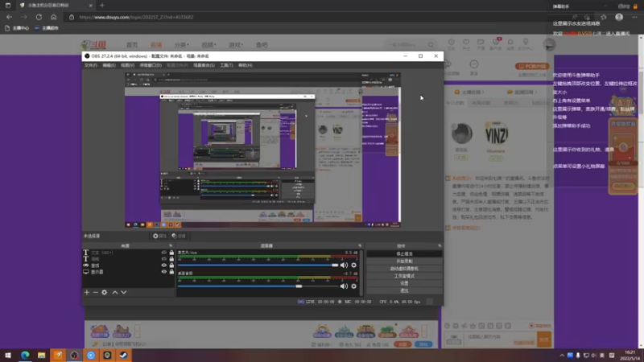Open the 编辑(E) menu in OBS
Screen dimensions: 644x362
pyautogui.click(x=109, y=65)
